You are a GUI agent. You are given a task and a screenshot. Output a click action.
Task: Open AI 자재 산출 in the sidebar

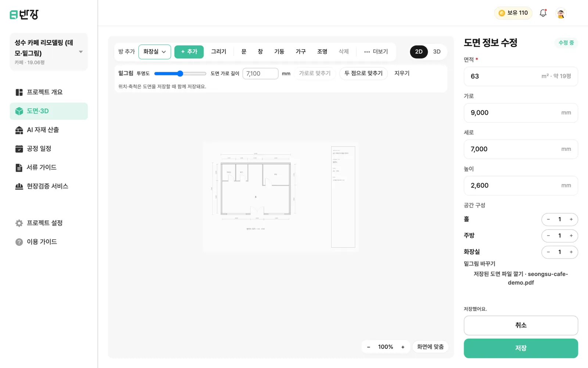click(49, 130)
